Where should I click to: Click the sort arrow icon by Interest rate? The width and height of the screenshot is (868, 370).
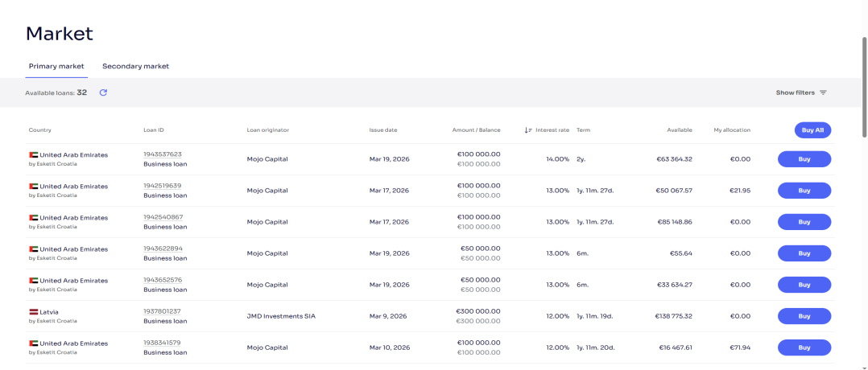coord(528,130)
